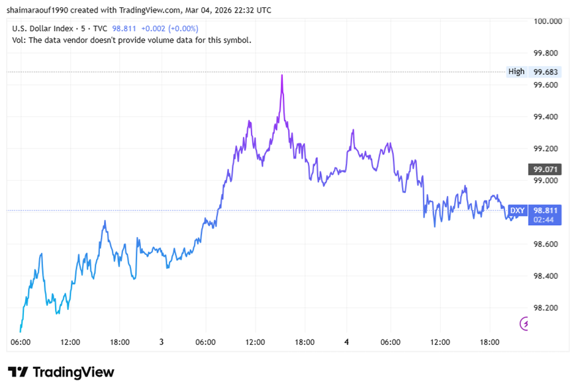Click the day 4 date label
This screenshot has height=392, width=576.
pos(346,342)
